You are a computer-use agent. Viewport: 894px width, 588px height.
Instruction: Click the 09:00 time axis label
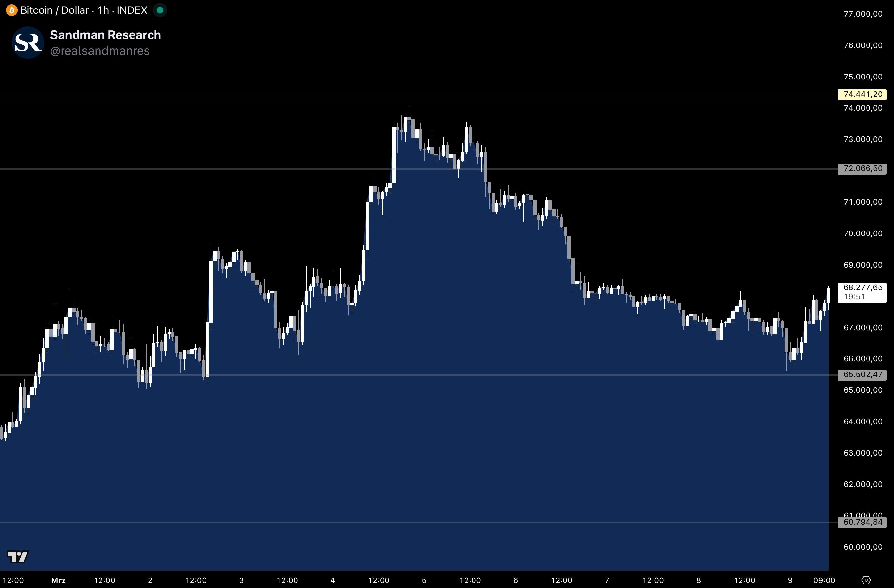[824, 580]
